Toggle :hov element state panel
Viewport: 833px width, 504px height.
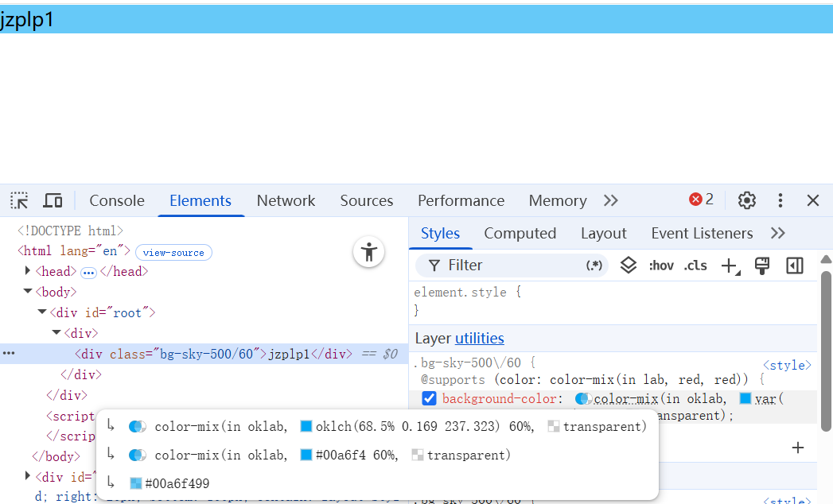coord(661,265)
